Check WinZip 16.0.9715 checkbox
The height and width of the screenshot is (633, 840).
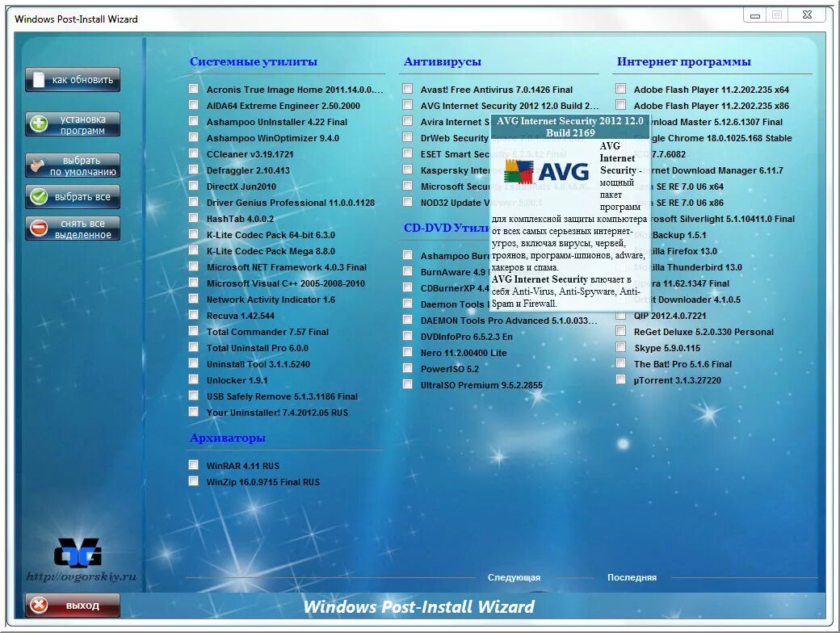pyautogui.click(x=193, y=481)
